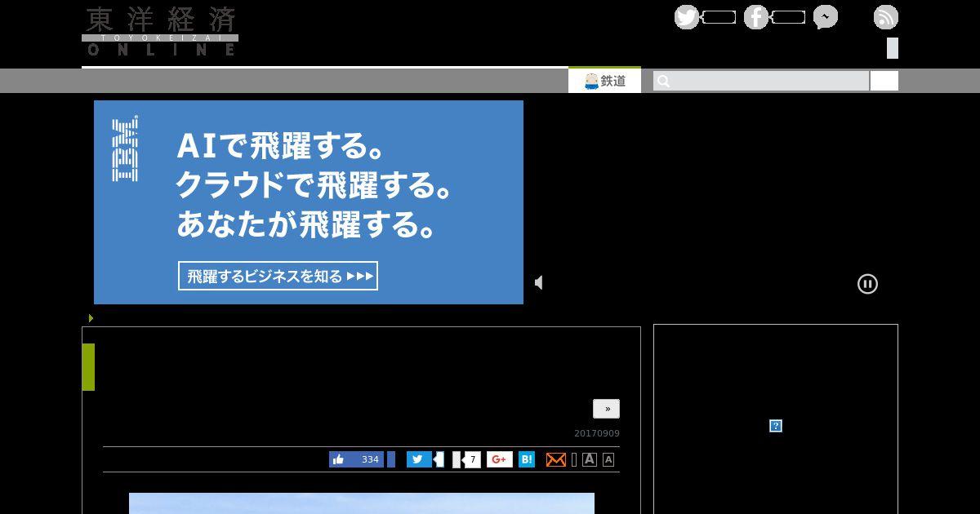Open the comment count bubble showing 7

(471, 459)
